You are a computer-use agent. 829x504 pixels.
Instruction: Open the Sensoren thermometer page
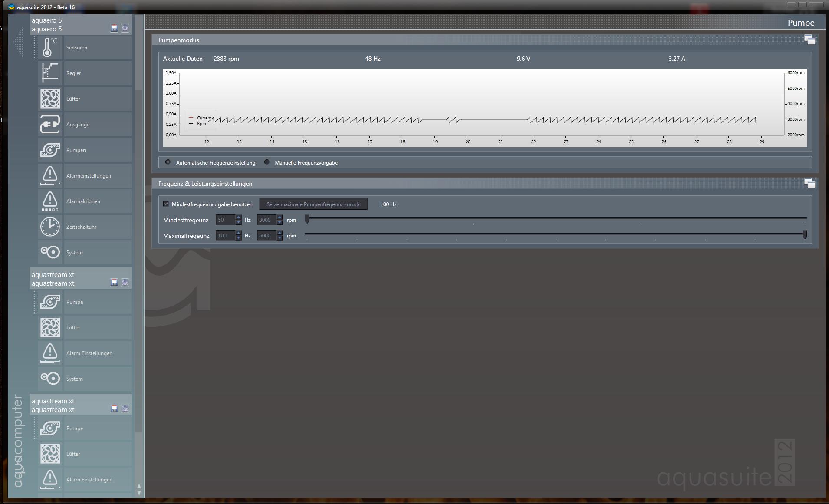pyautogui.click(x=85, y=48)
